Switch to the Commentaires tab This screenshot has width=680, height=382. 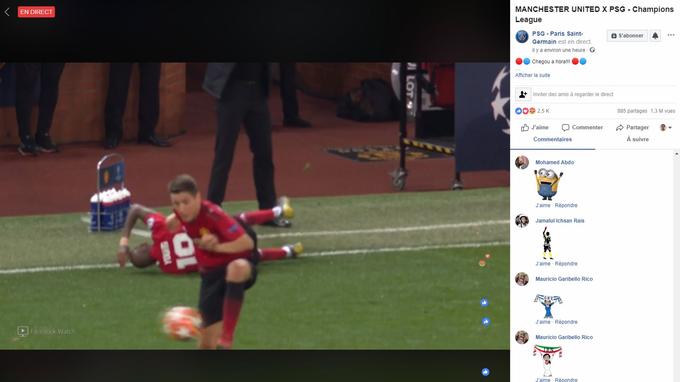coord(552,139)
